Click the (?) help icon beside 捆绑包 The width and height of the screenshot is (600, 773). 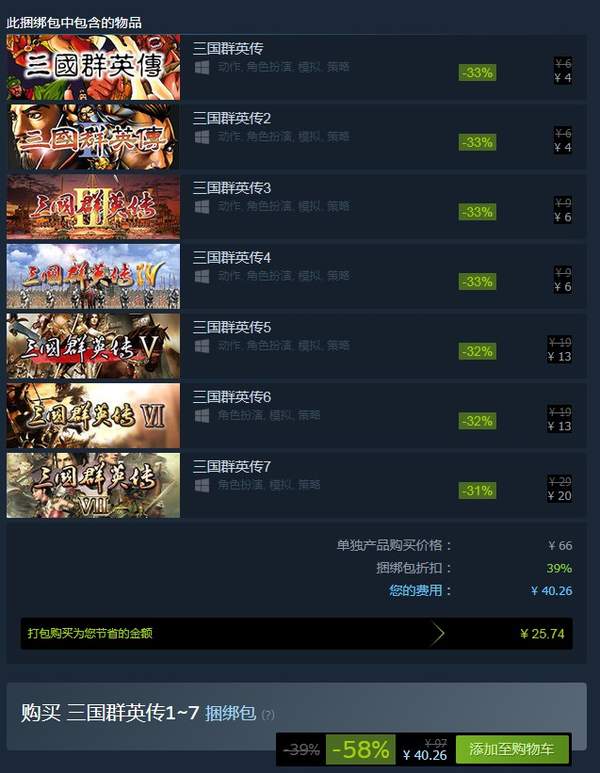click(268, 714)
